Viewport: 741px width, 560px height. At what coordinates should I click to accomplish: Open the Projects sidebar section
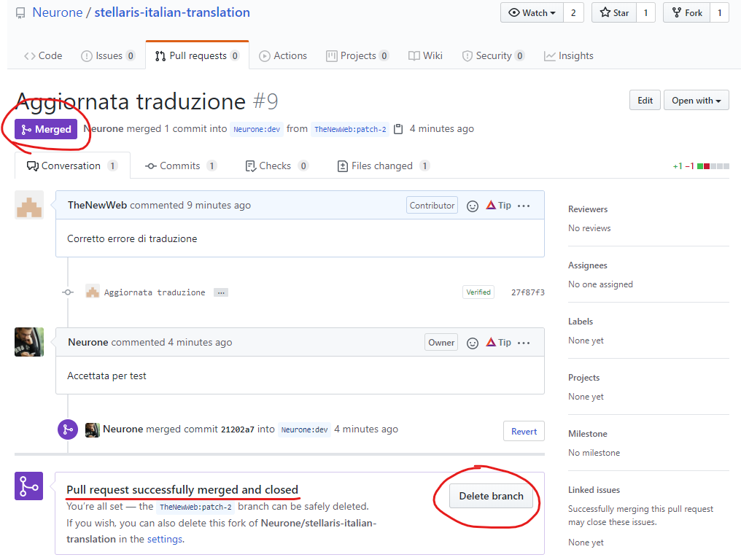tap(583, 378)
